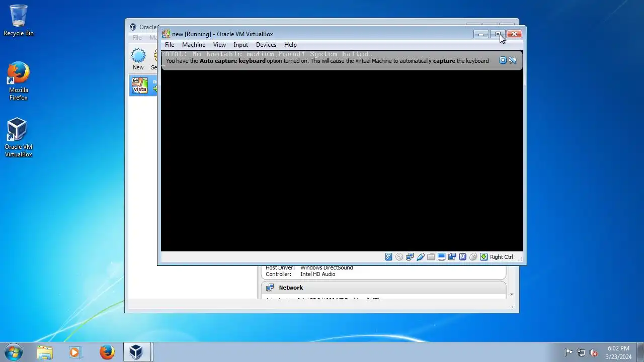
Task: Click the optical disc status icon
Action: coord(399,257)
